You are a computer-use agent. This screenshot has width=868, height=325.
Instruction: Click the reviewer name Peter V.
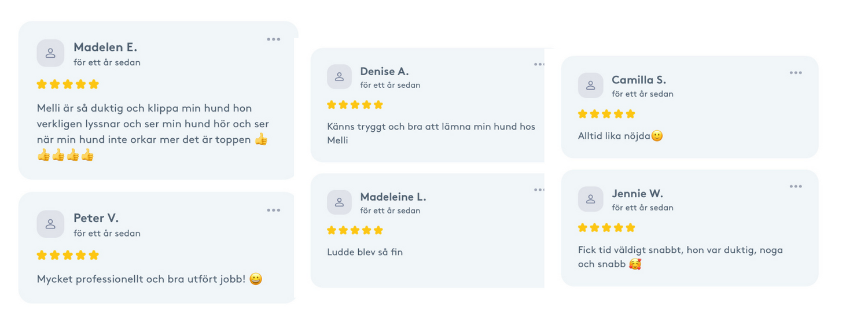(x=96, y=218)
